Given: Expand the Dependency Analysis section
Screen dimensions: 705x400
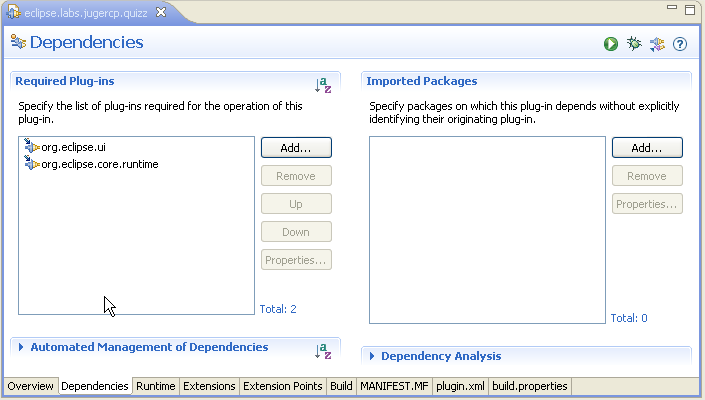Looking at the screenshot, I should coord(440,356).
